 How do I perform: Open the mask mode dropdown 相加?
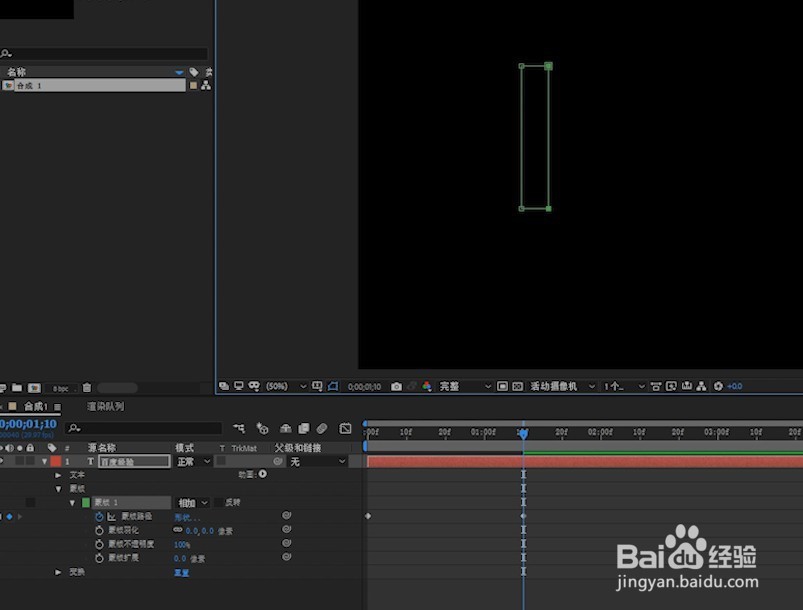192,503
